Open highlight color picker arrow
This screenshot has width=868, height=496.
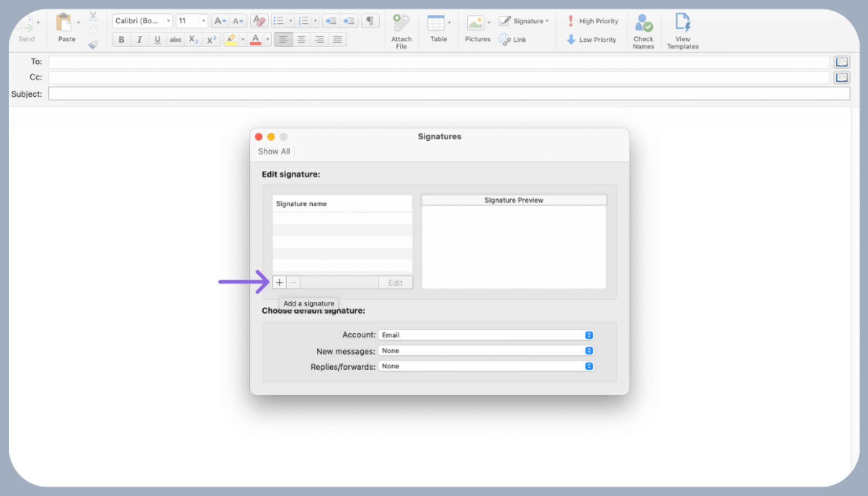pos(243,39)
